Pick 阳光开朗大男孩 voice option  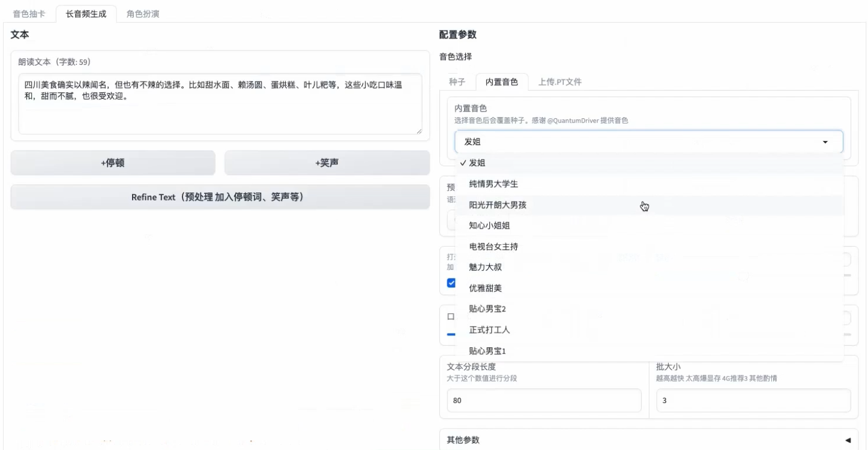[498, 205]
